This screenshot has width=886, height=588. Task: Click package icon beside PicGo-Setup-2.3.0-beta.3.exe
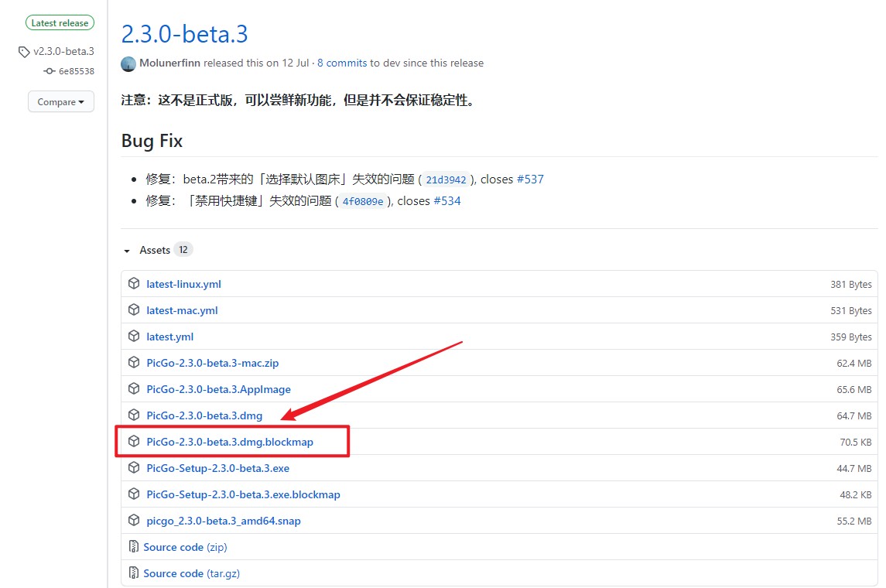(134, 467)
